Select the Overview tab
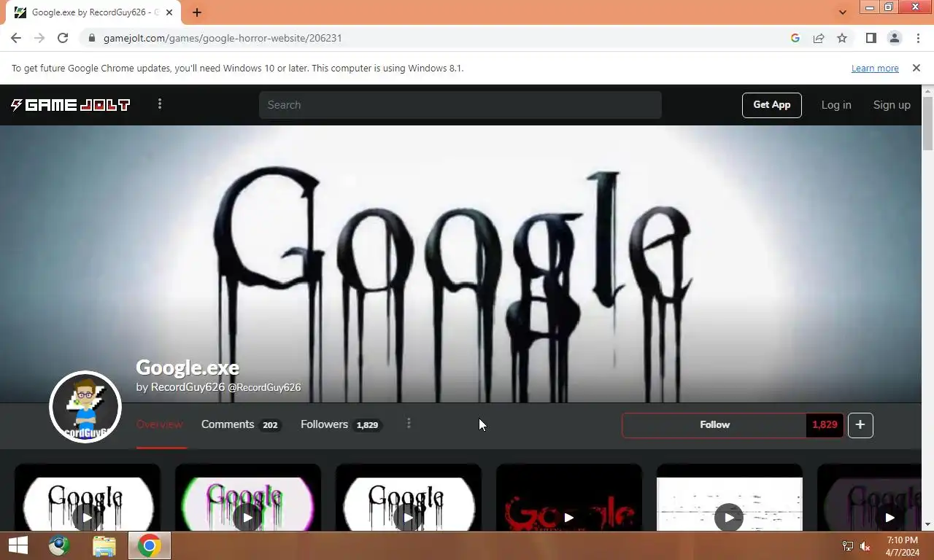 click(x=160, y=424)
